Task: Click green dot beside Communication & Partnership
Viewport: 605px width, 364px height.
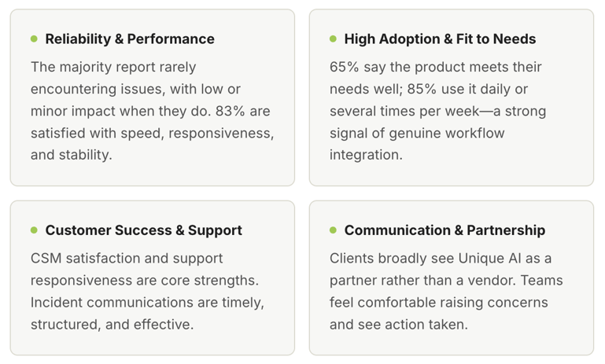Action: (333, 230)
